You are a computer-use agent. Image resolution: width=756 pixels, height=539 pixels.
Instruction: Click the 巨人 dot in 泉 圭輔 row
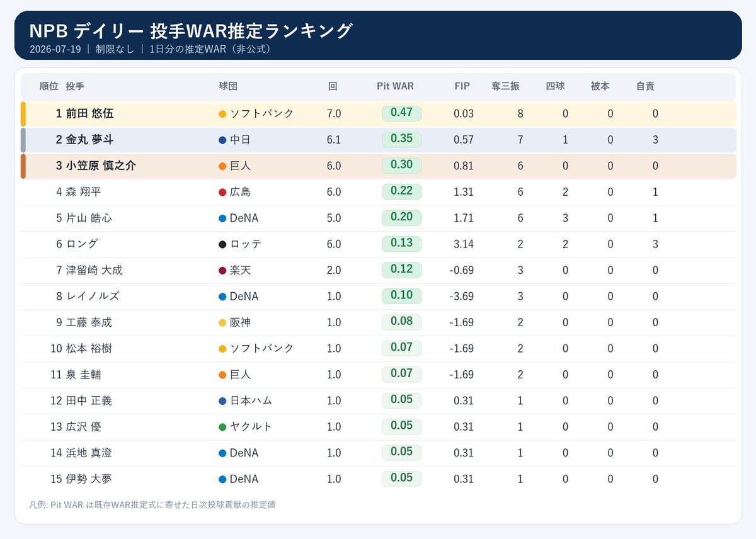tap(222, 375)
